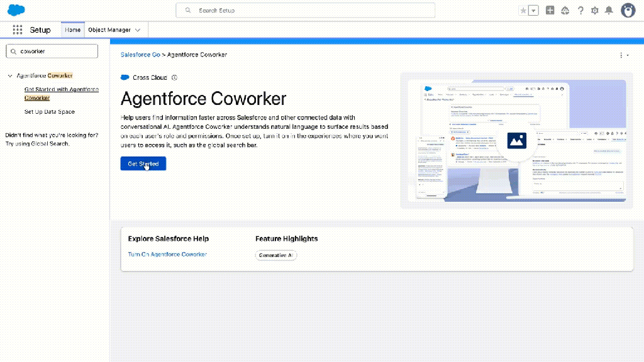Select Agentforce Coworker in the setup tree
The width and height of the screenshot is (644, 362).
(x=45, y=75)
